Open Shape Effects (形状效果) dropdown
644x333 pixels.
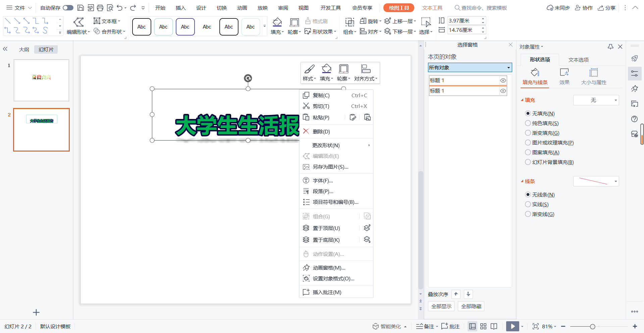pyautogui.click(x=320, y=32)
